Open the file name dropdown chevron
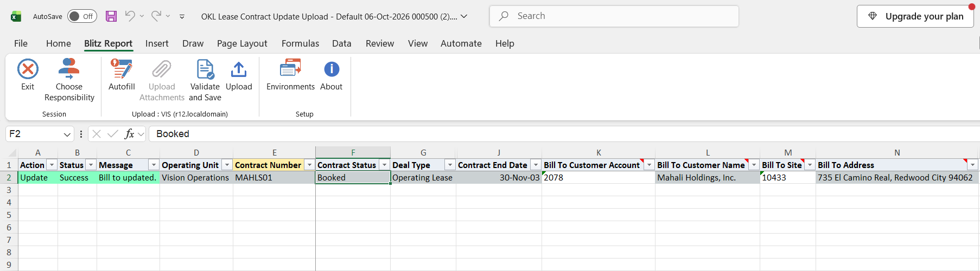980x271 pixels. [x=464, y=16]
